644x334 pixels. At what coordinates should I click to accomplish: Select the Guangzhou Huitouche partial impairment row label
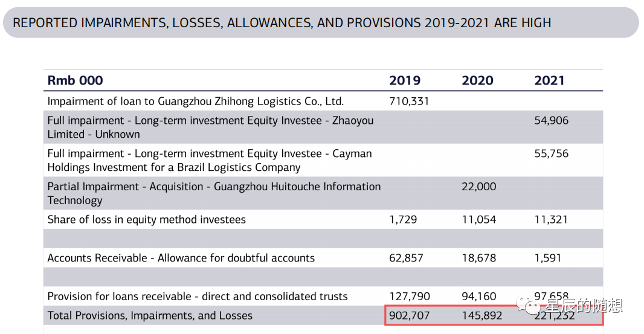214,193
